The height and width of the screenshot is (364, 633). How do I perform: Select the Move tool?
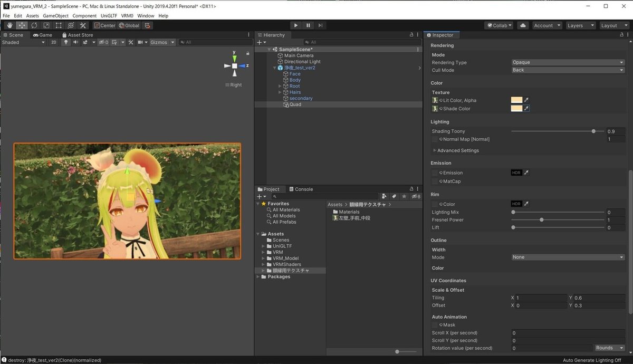(22, 25)
